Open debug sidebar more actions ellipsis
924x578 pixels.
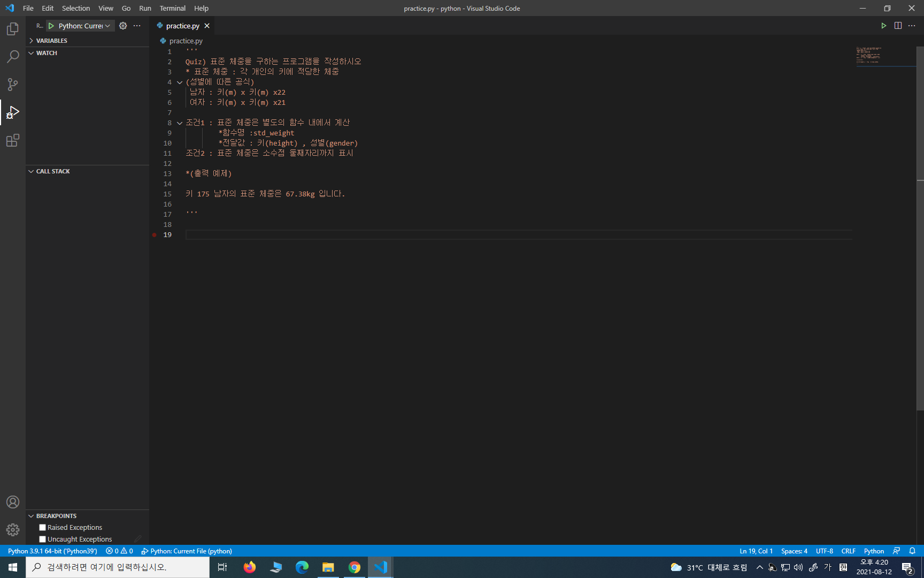(x=137, y=26)
